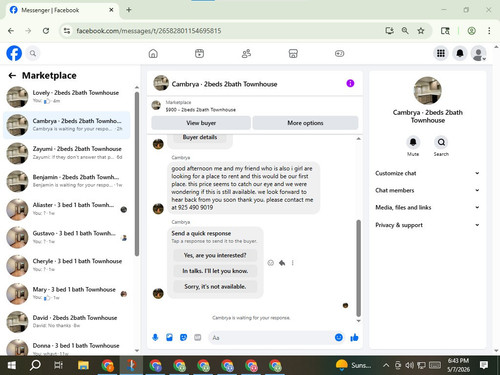Click the More options button

(x=305, y=123)
